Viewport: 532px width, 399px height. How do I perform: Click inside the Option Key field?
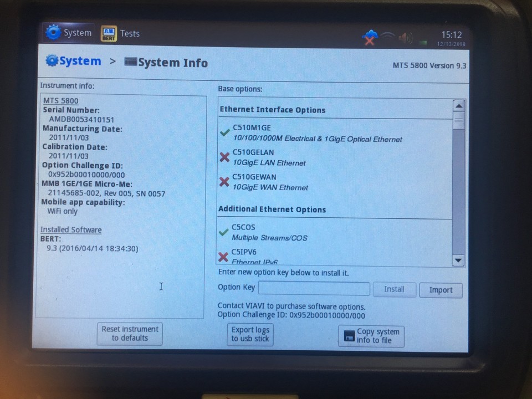(314, 288)
